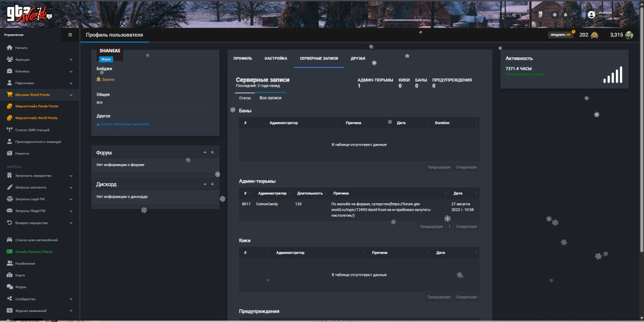Sort Баны table by Duration column
This screenshot has width=644, height=322.
click(x=455, y=123)
